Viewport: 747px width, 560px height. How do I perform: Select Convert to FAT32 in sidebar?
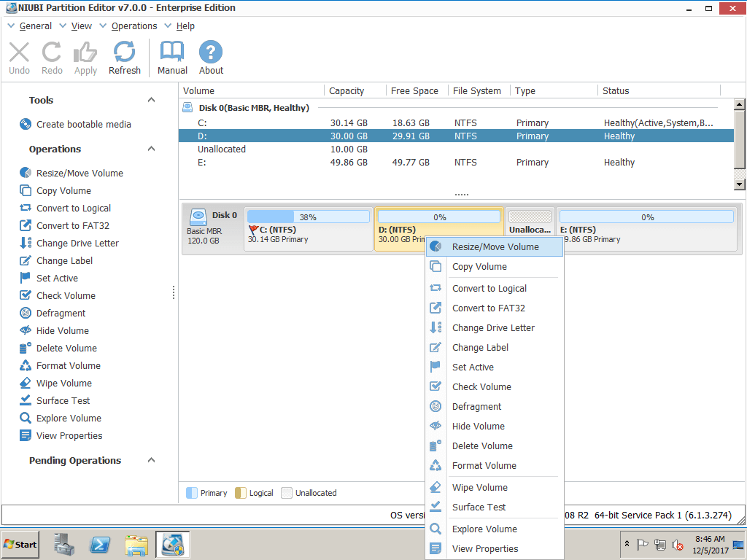coord(64,226)
